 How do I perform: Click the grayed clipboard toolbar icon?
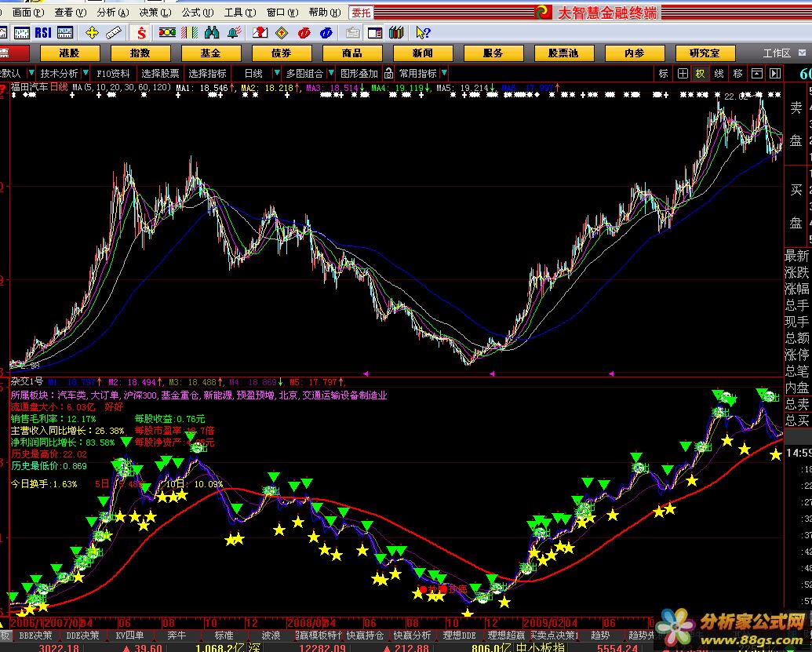click(353, 33)
